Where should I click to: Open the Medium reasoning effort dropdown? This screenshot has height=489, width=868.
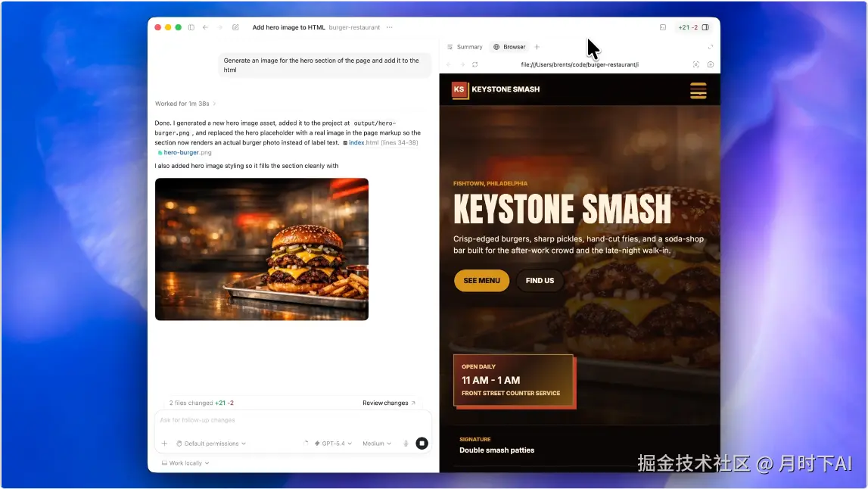click(377, 444)
